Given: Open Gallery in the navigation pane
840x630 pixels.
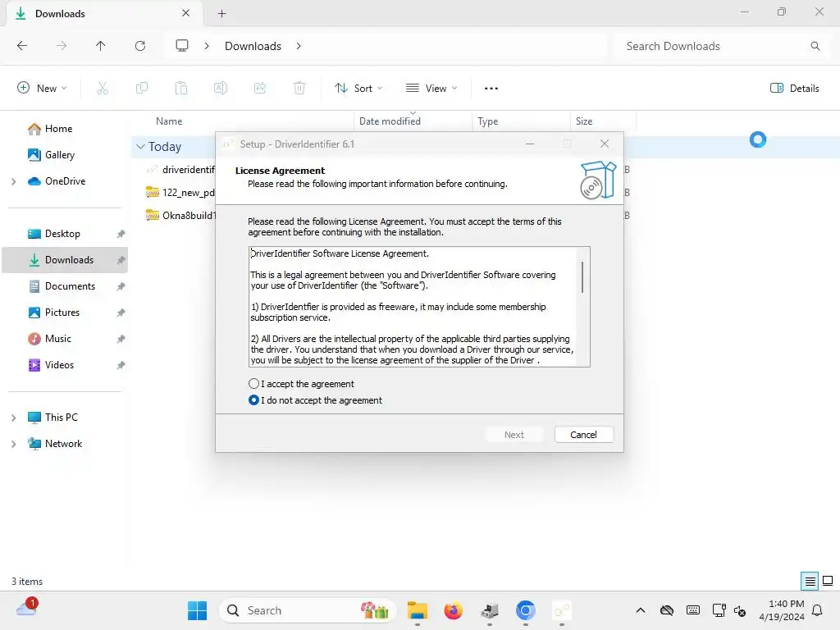Looking at the screenshot, I should (x=59, y=155).
